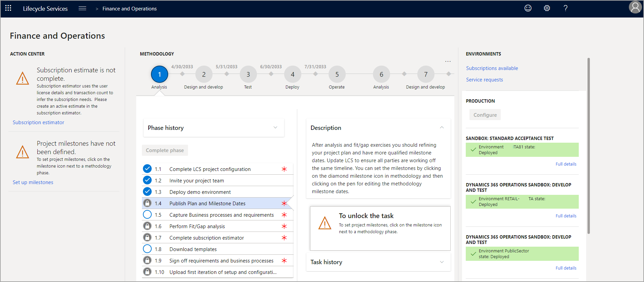Screen dimensions: 644x282
Task: Select phase 2 Design and develop
Action: (x=204, y=74)
